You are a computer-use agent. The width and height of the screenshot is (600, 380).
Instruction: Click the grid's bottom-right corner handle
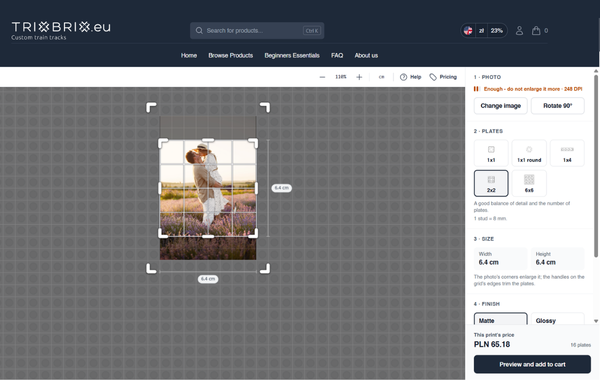click(253, 233)
